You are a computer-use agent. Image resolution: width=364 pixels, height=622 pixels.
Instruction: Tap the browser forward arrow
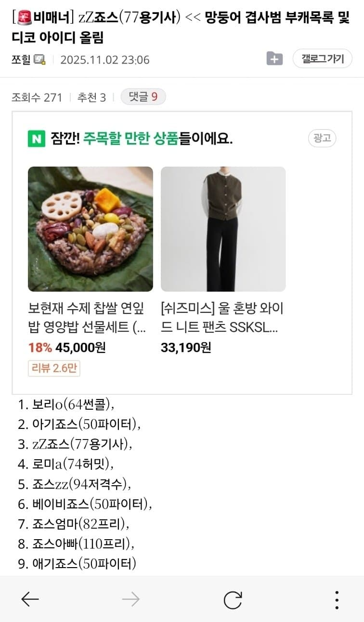(130, 599)
